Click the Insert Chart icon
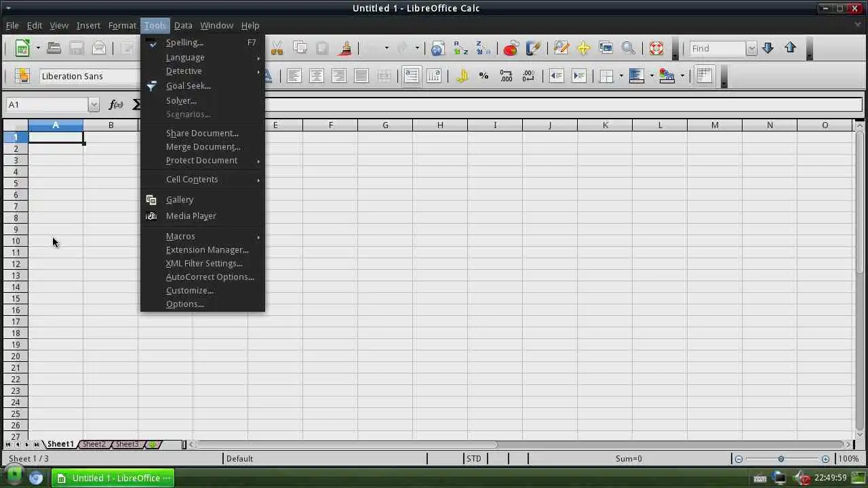The width and height of the screenshot is (868, 488). [x=511, y=48]
